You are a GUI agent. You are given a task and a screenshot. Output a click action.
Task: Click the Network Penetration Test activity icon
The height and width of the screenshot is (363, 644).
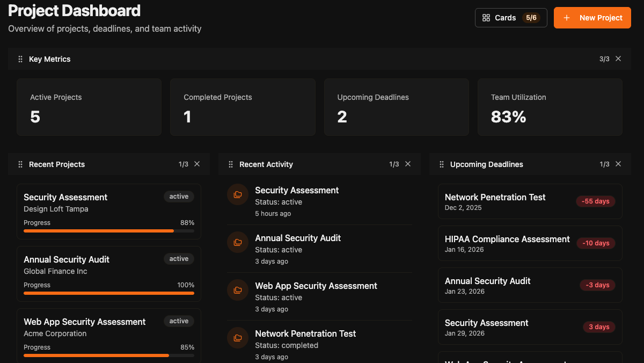pyautogui.click(x=238, y=338)
